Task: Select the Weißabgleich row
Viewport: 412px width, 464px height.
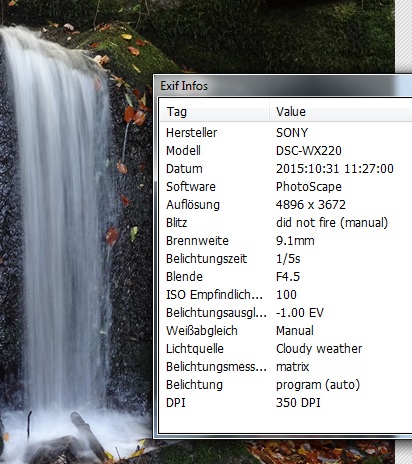Action: point(286,331)
